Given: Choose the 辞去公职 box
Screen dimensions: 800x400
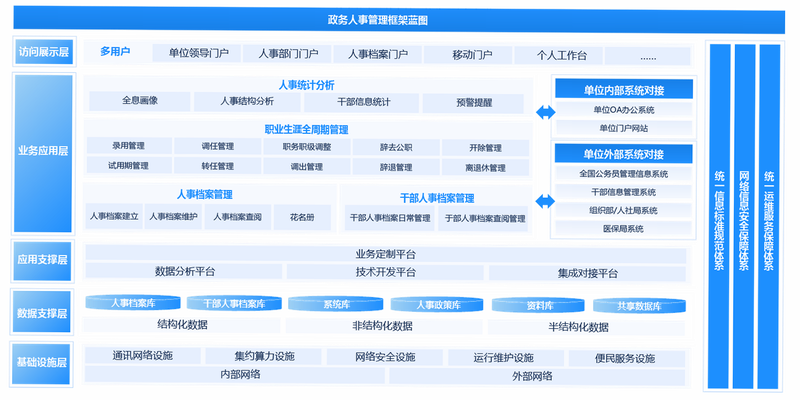Looking at the screenshot, I should coord(396,148).
